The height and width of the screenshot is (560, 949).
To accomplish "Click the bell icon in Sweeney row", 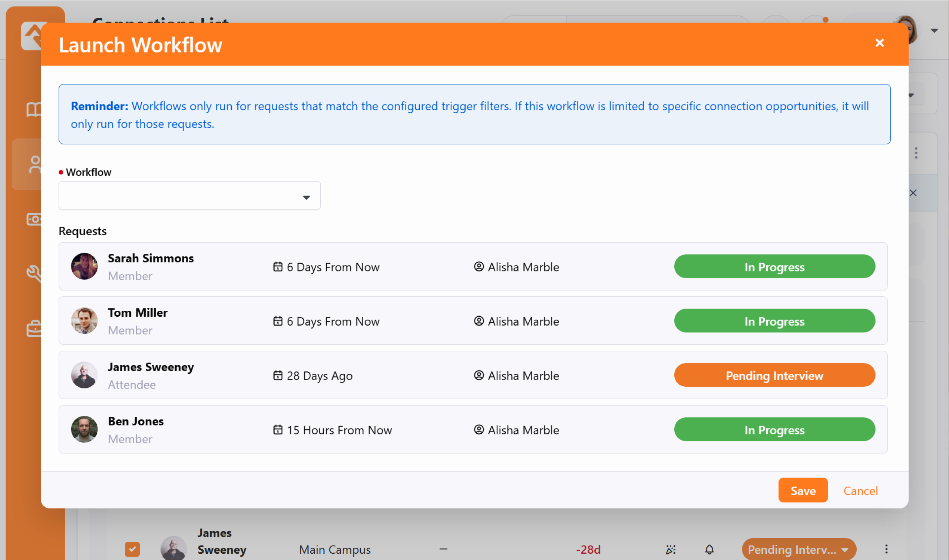I will pyautogui.click(x=709, y=549).
